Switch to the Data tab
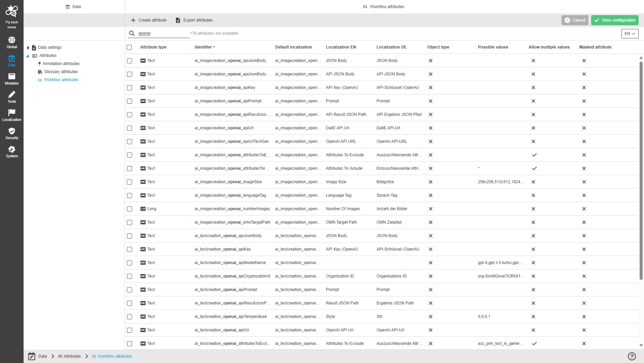 click(74, 6)
